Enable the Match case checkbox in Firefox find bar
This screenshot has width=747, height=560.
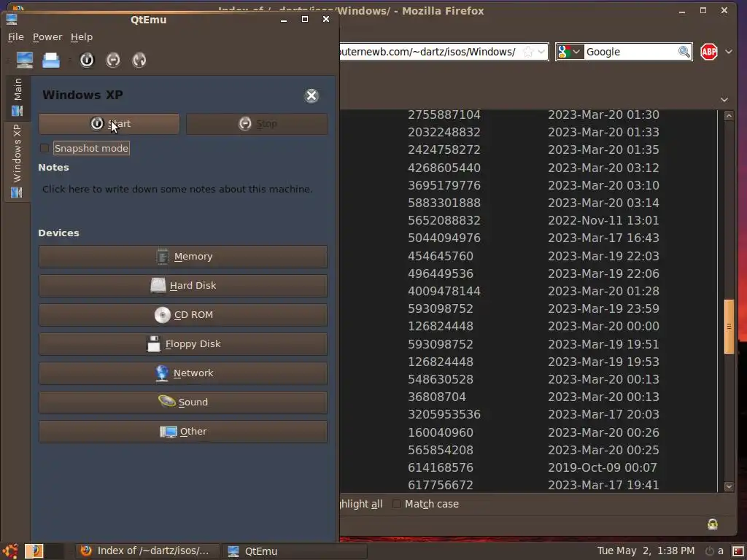tap(396, 504)
